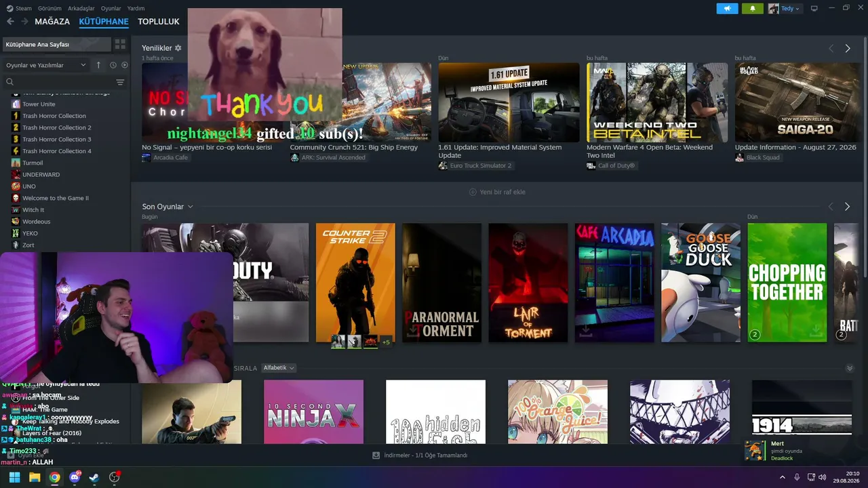
Task: Select UNDERWARD in the game list
Action: (41, 175)
